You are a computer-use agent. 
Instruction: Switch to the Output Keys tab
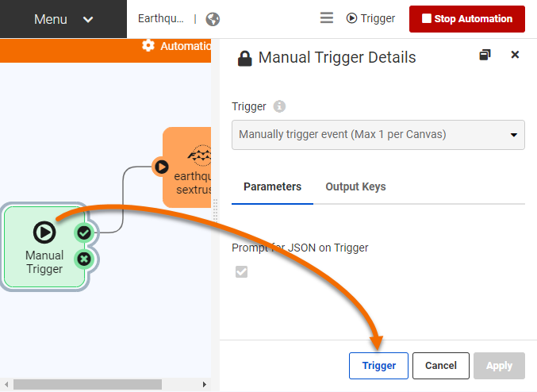[355, 187]
